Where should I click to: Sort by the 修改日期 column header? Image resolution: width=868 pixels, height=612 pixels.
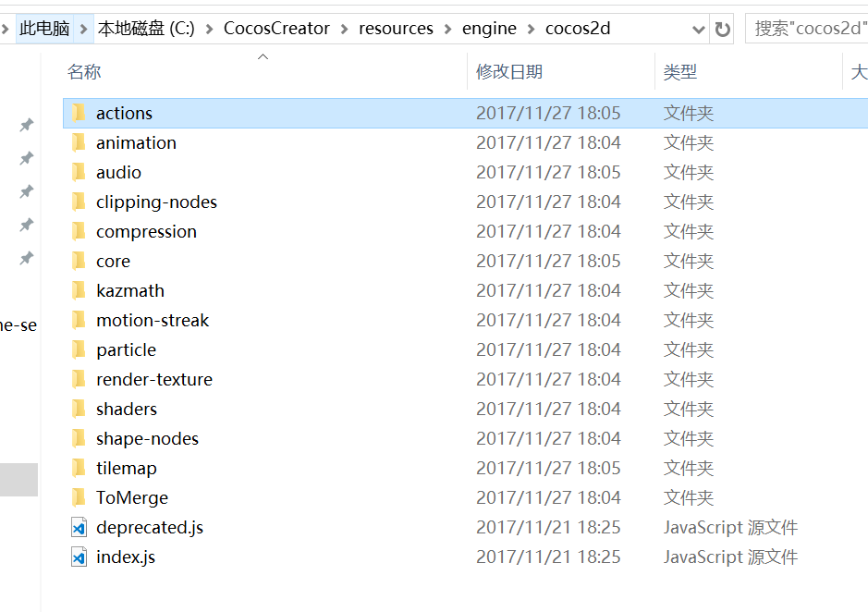click(x=509, y=72)
